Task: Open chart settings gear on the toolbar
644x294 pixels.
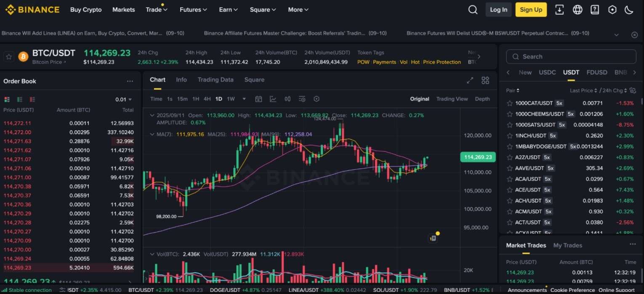Action: click(x=317, y=99)
